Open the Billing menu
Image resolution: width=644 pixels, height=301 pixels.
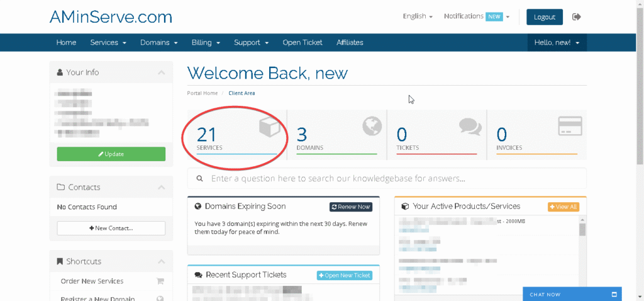pyautogui.click(x=206, y=43)
